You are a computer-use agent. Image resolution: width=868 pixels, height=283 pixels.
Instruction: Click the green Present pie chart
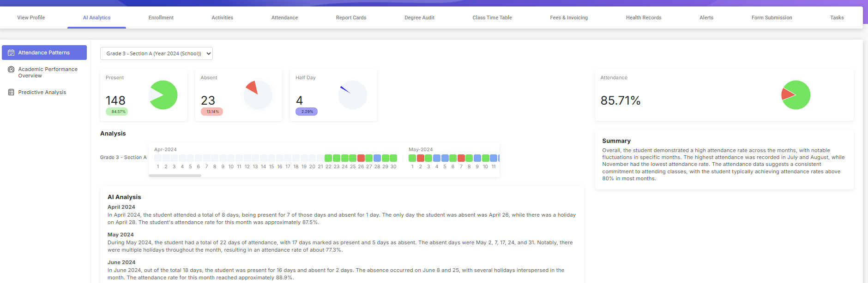(x=163, y=95)
